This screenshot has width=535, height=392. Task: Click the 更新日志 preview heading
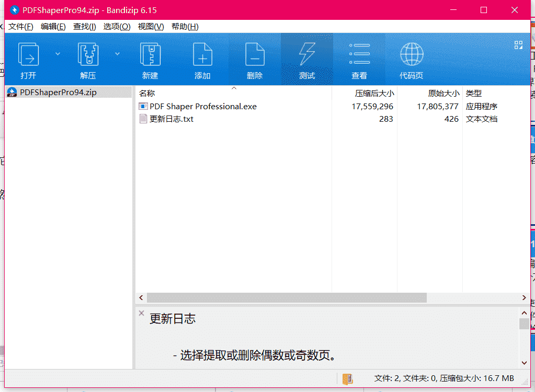[172, 319]
